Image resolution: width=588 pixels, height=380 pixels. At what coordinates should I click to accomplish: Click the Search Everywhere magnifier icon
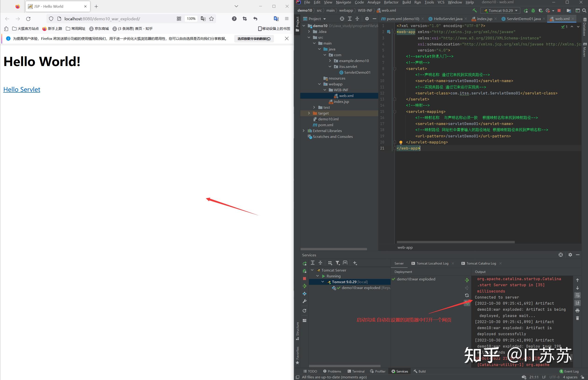pyautogui.click(x=584, y=10)
